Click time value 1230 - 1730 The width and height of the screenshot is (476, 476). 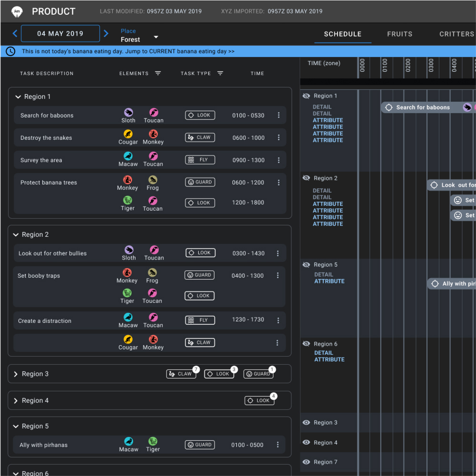point(248,320)
